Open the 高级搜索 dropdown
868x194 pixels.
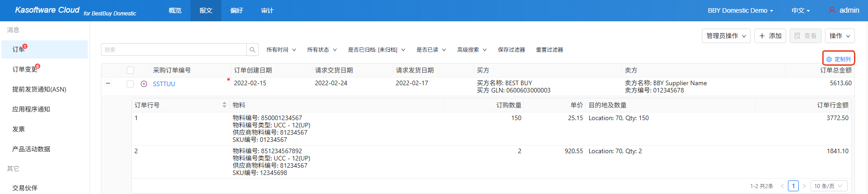(472, 50)
